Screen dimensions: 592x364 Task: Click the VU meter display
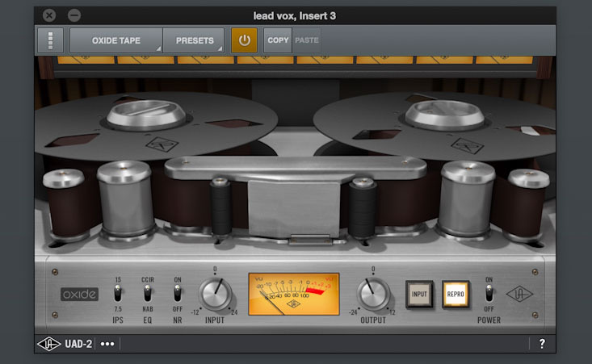tap(294, 294)
